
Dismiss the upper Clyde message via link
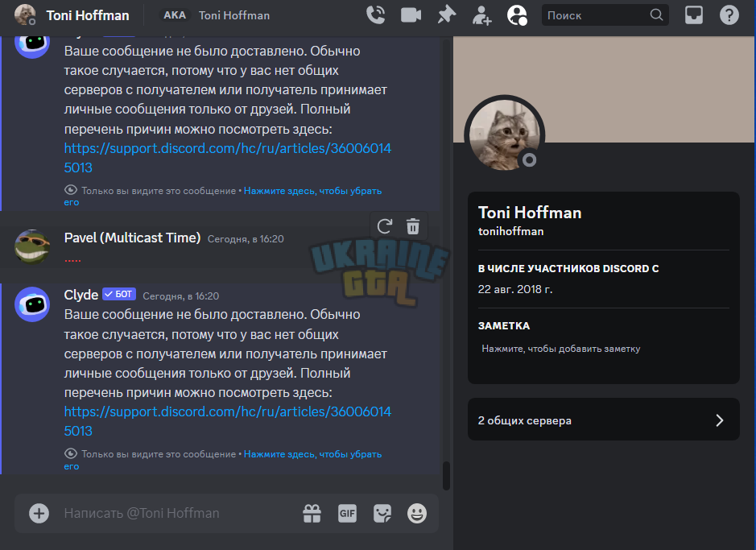(x=312, y=191)
